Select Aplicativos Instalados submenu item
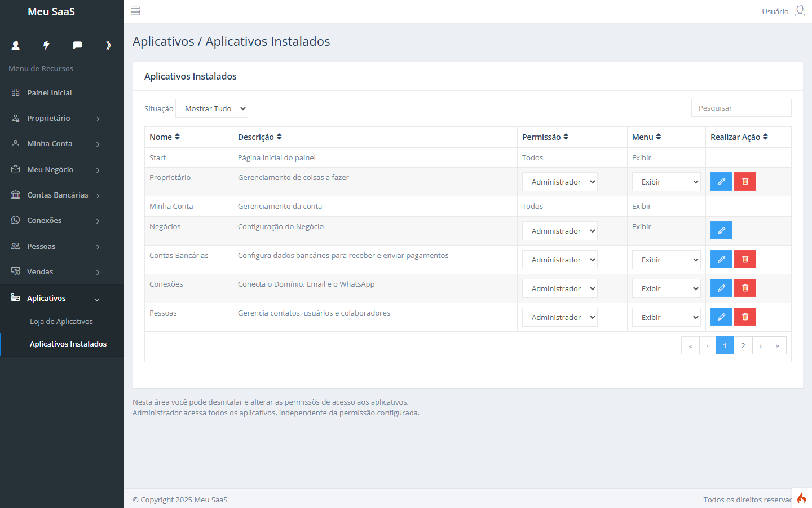 pos(68,344)
